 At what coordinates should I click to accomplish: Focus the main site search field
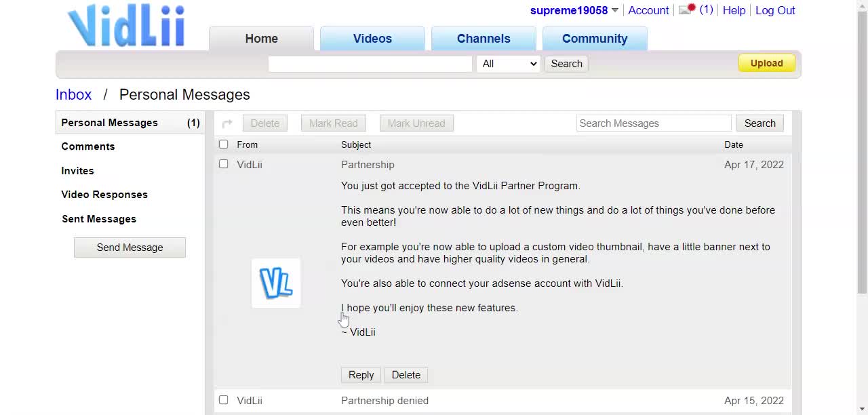point(370,64)
